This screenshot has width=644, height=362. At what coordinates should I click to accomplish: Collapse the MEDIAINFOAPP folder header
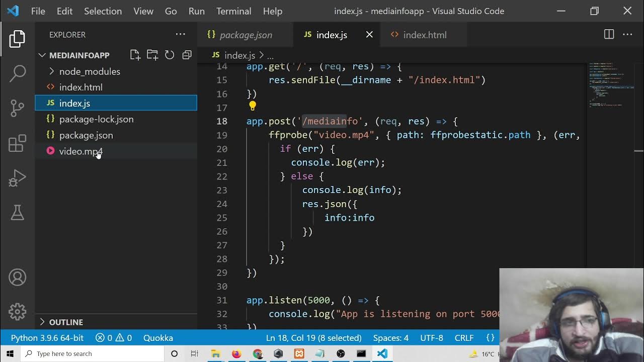(78, 55)
